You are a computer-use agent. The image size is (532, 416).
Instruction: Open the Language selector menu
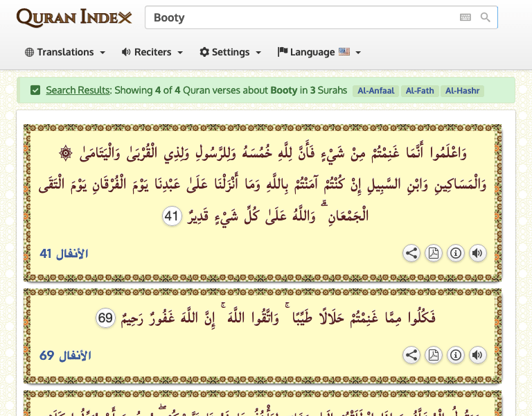(319, 52)
